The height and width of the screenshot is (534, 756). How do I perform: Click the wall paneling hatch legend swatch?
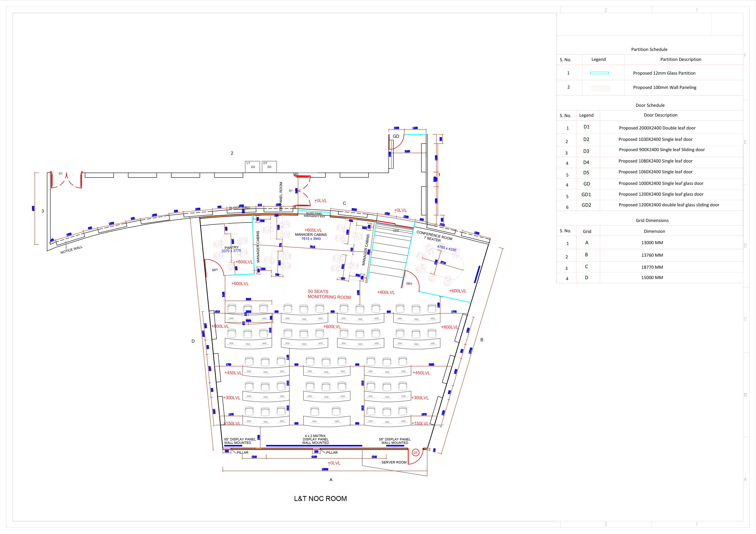point(600,88)
